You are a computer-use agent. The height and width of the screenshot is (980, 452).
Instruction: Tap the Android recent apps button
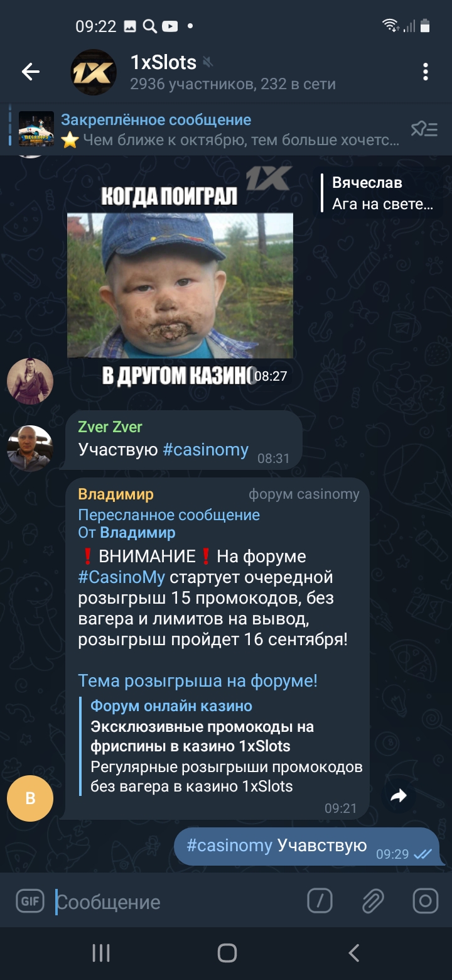[x=101, y=953]
